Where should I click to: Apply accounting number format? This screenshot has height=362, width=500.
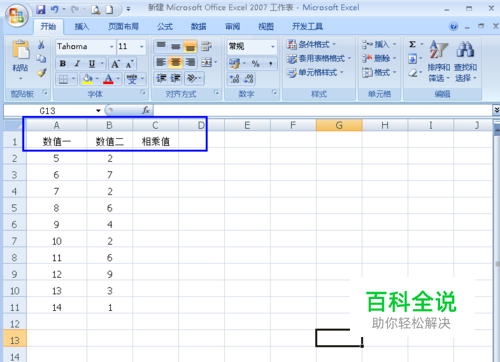tap(235, 63)
